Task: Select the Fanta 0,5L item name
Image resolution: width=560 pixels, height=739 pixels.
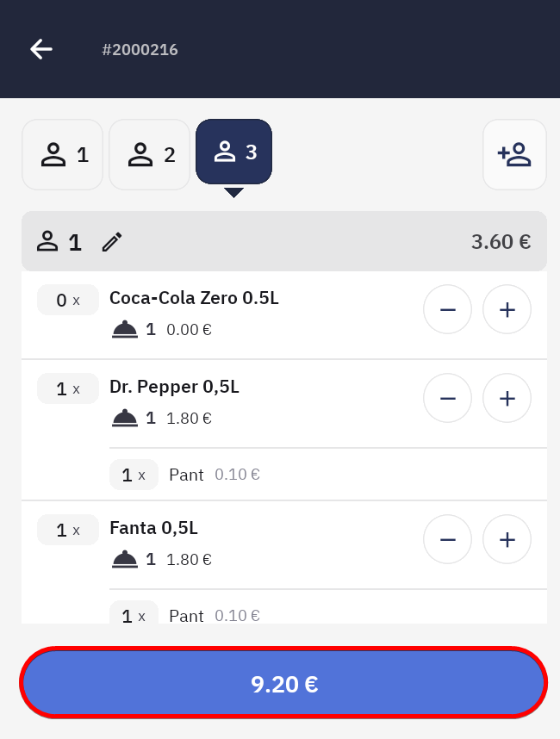Action: click(153, 527)
